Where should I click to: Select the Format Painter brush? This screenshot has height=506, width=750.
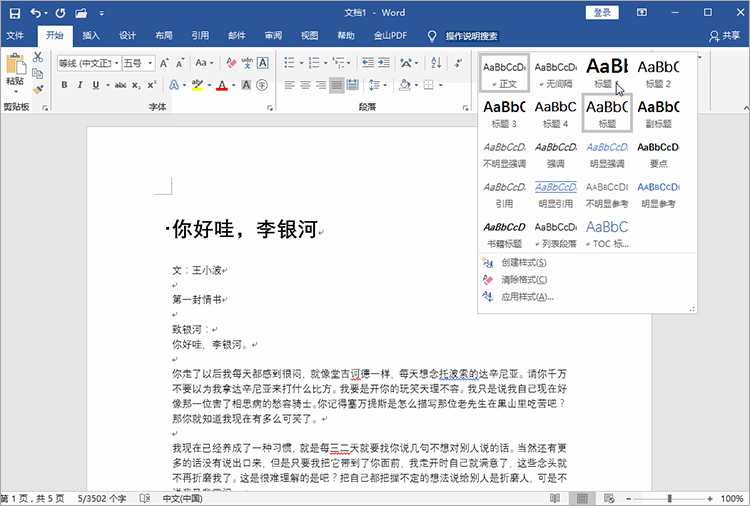38,89
